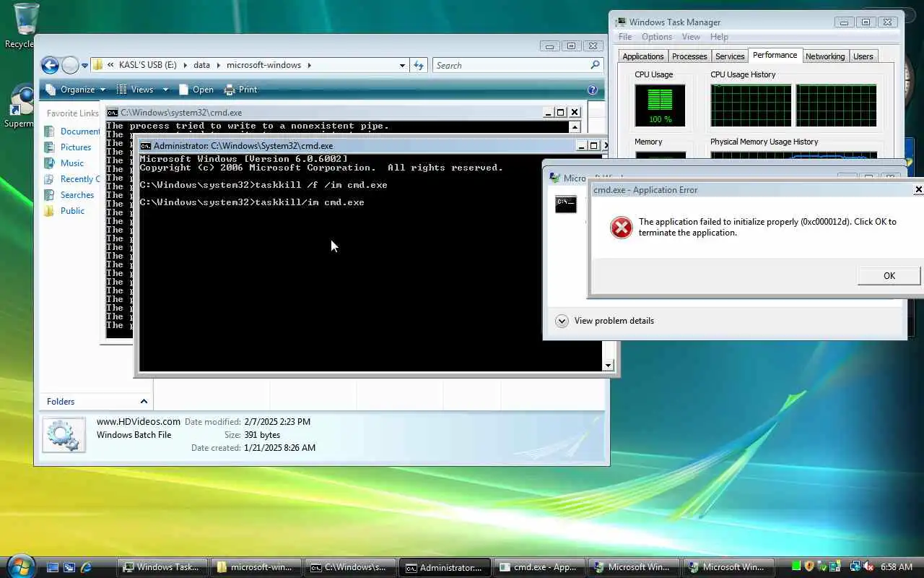Open Public favorite link
The image size is (924, 578).
tap(64, 211)
